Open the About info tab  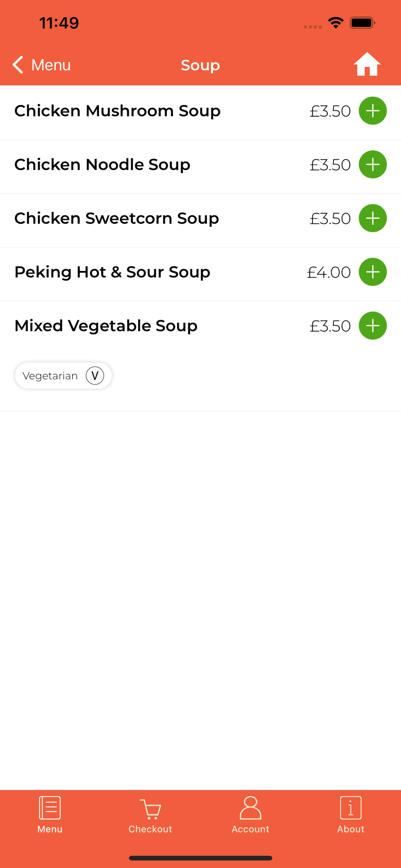[351, 815]
